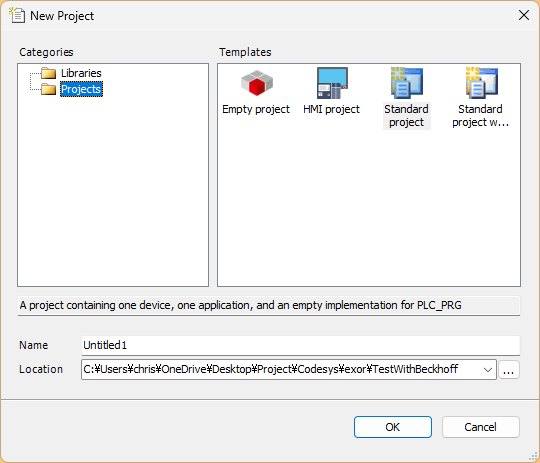Click into the Name field containing Untitled1
The height and width of the screenshot is (463, 540).
click(x=301, y=345)
